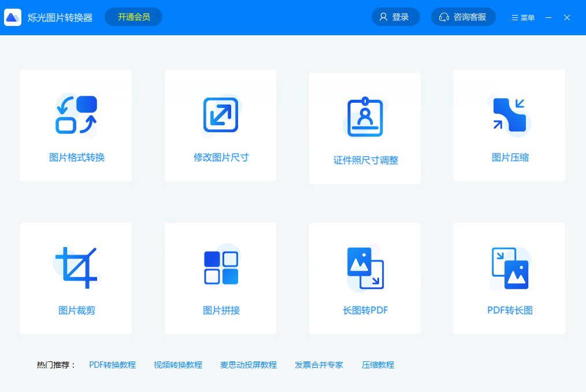Open the 图片格式转换 image format conversion tool
The image size is (586, 392).
[76, 115]
